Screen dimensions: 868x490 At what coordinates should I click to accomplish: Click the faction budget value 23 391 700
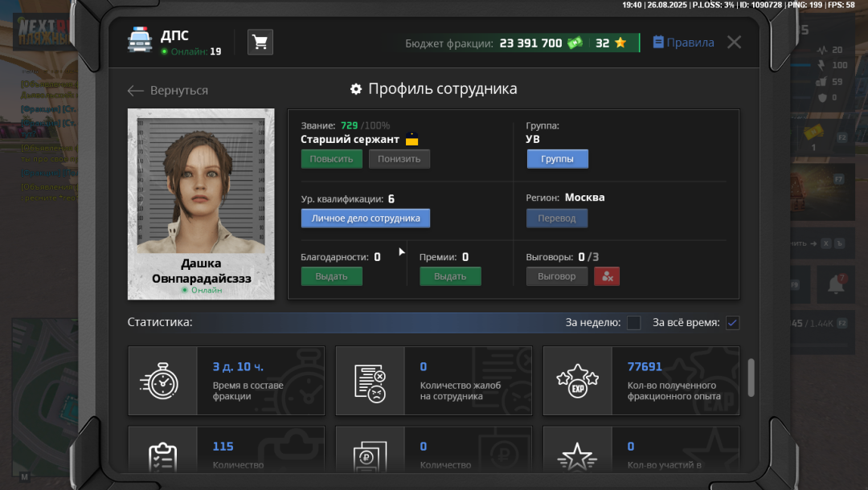tap(530, 43)
